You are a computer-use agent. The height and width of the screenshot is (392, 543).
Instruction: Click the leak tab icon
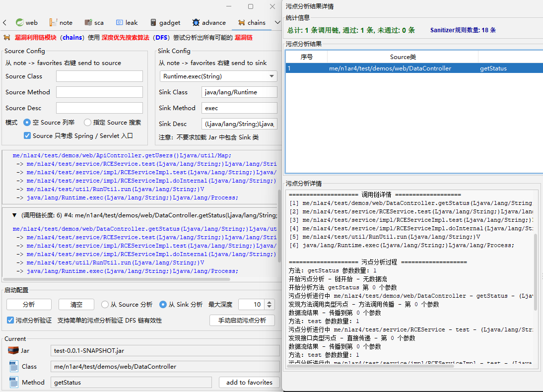point(119,22)
